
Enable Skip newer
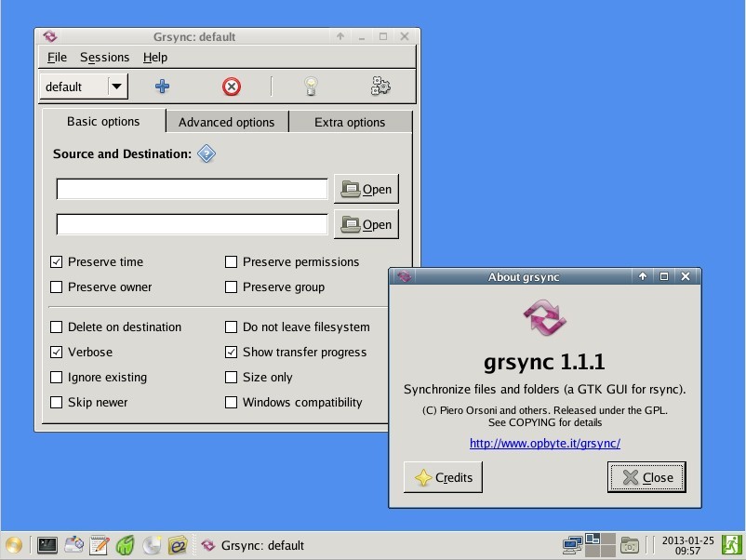click(x=56, y=403)
